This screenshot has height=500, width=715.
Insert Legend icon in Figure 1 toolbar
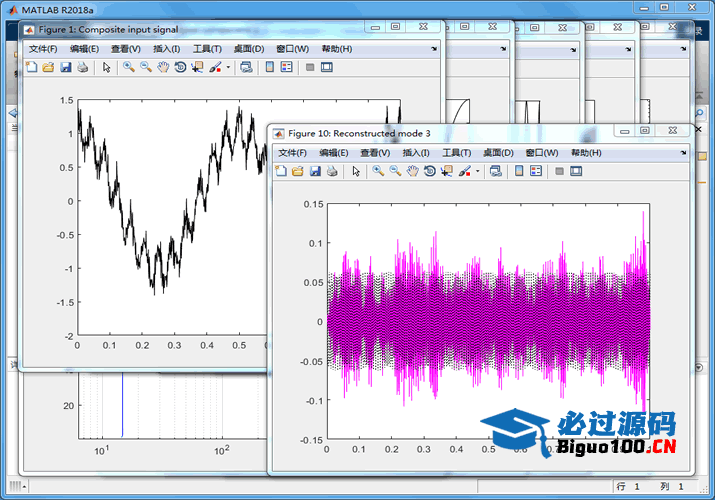287,67
